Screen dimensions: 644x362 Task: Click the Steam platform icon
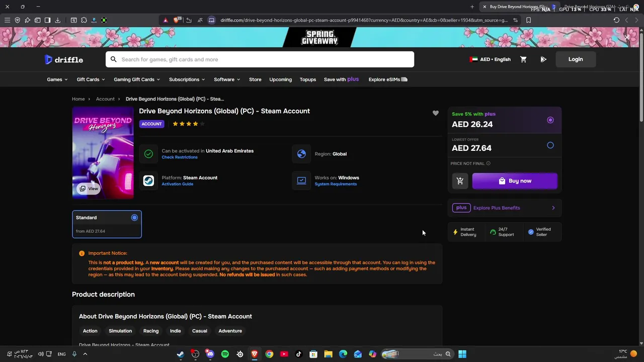148,180
